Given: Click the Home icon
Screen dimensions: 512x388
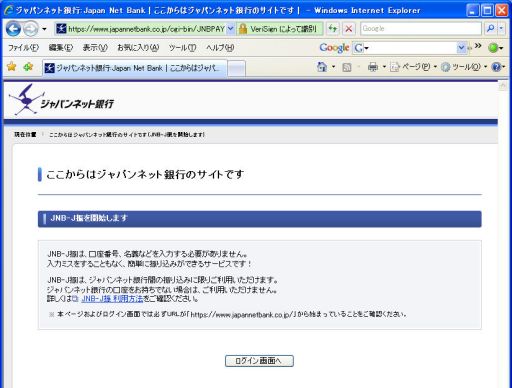Looking at the screenshot, I should [x=322, y=67].
